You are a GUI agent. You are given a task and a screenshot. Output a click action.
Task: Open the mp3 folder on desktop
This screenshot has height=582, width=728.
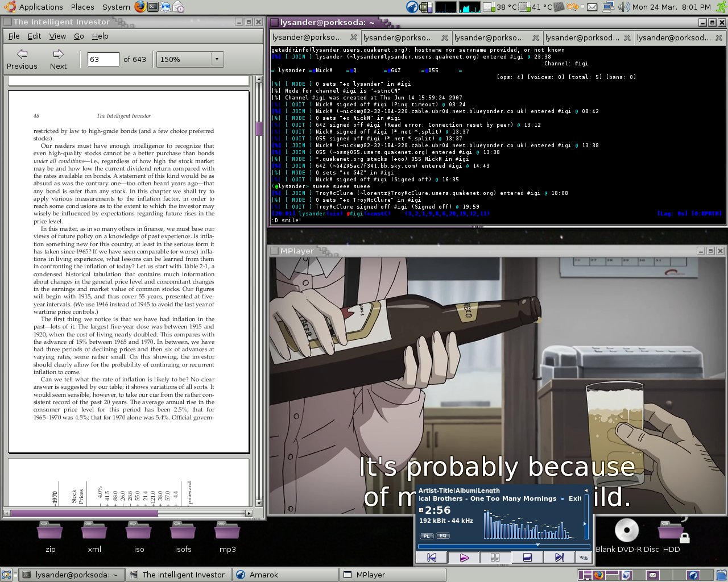[x=227, y=537]
